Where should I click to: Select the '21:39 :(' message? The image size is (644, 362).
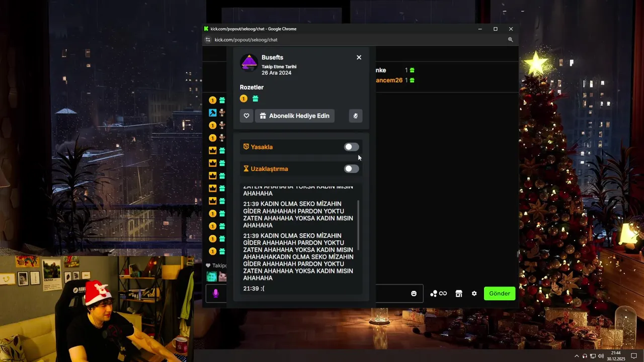254,289
